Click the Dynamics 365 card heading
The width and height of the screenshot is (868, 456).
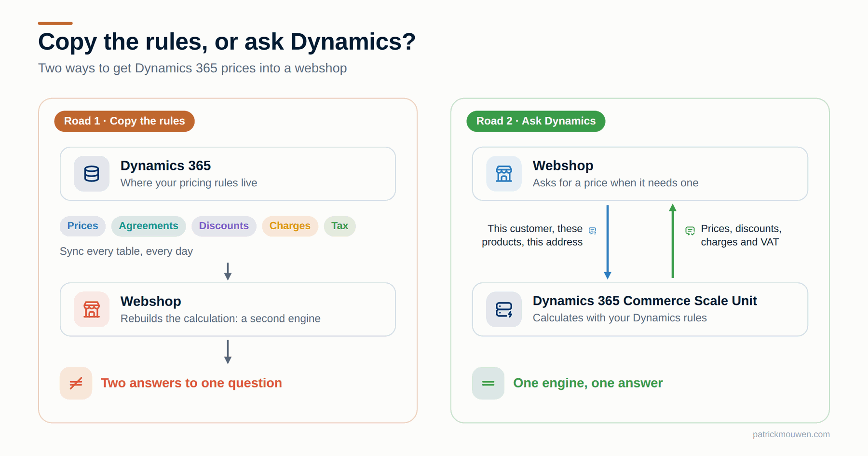[165, 166]
